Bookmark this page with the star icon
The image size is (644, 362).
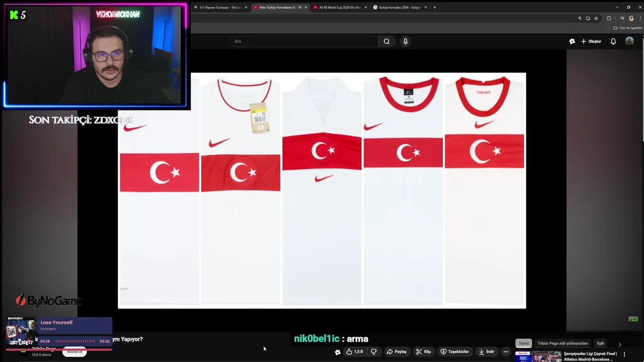point(596,18)
